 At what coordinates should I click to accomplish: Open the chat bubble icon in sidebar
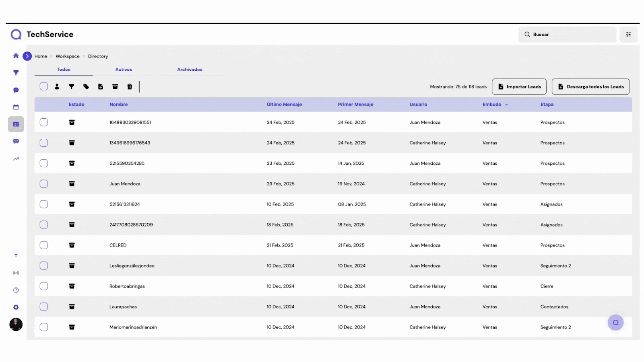click(x=16, y=90)
